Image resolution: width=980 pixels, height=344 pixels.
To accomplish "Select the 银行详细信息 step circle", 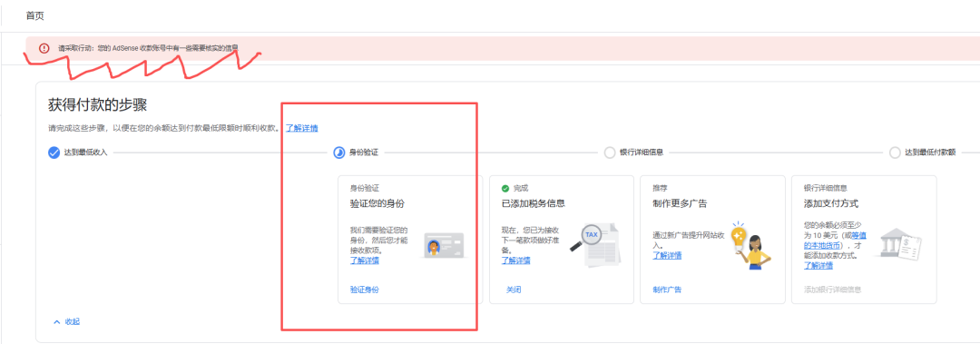I will 610,152.
